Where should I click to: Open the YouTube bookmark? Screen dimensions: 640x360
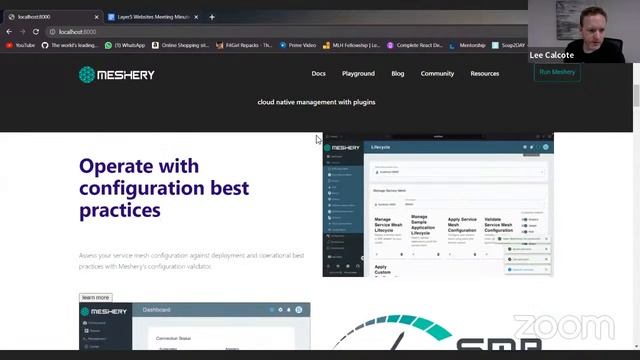click(20, 45)
